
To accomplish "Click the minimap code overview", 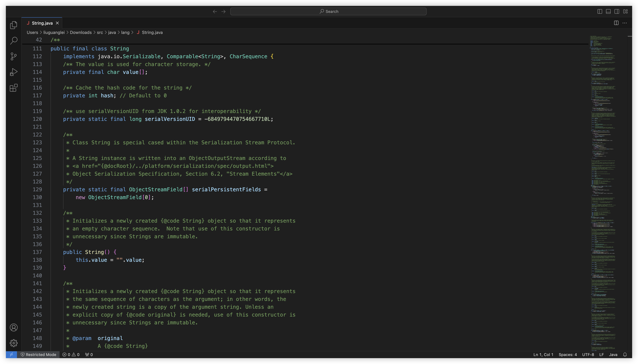I will [x=602, y=175].
